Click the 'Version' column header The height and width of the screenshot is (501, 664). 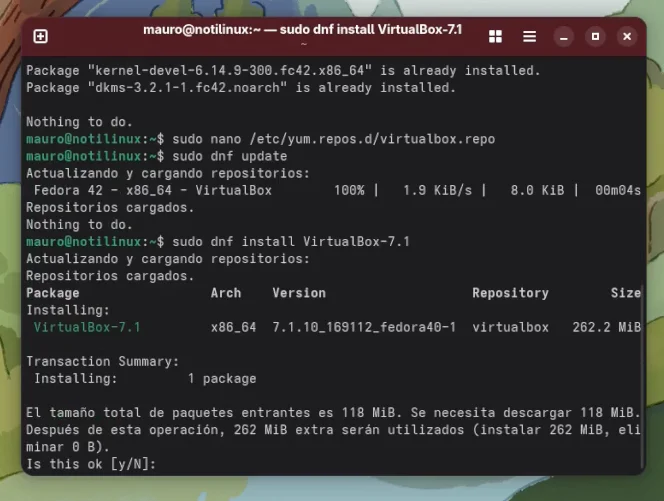point(299,293)
